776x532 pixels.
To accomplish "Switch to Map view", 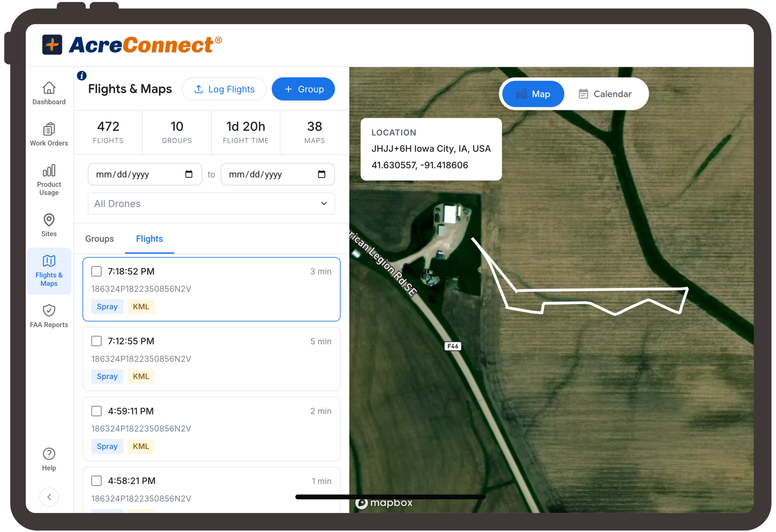I will coord(533,94).
